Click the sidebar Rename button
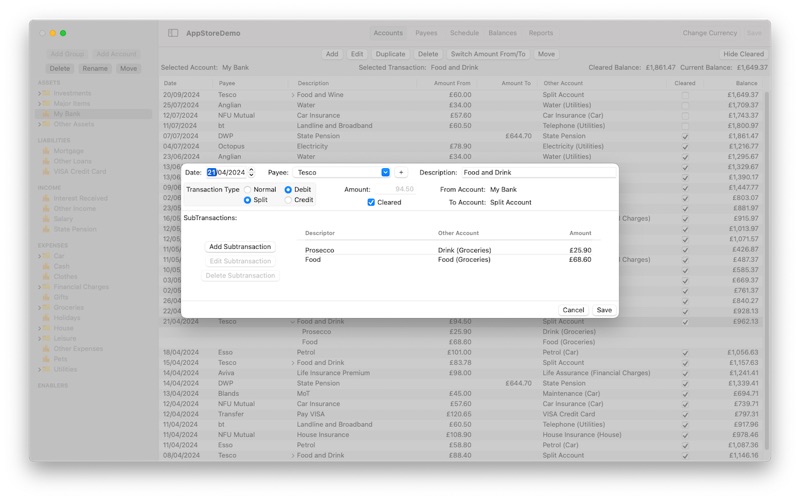800x500 pixels. pos(95,68)
